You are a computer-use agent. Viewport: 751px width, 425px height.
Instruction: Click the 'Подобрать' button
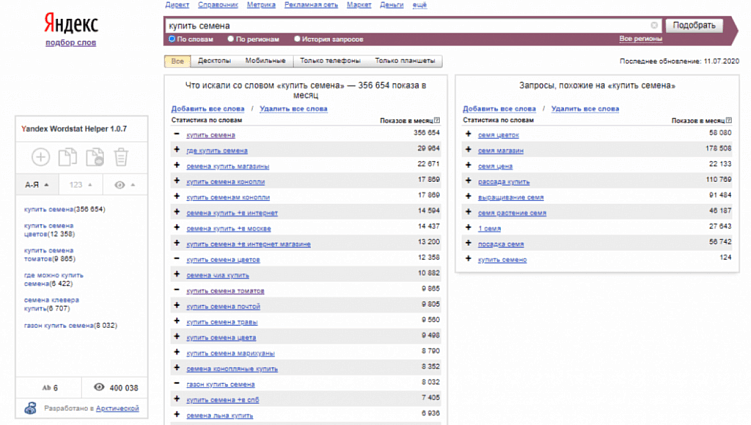click(x=694, y=25)
